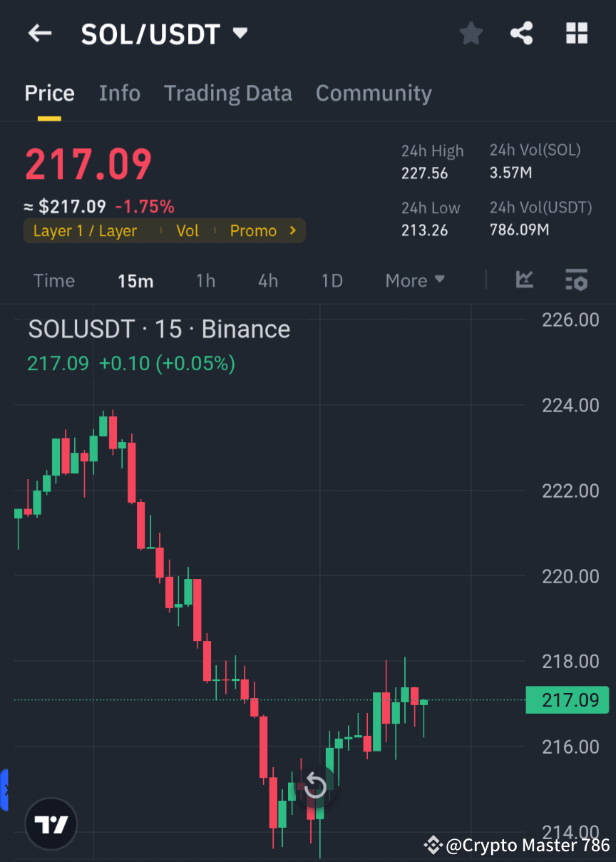Expand the Promo banner chevron

pos(292,230)
